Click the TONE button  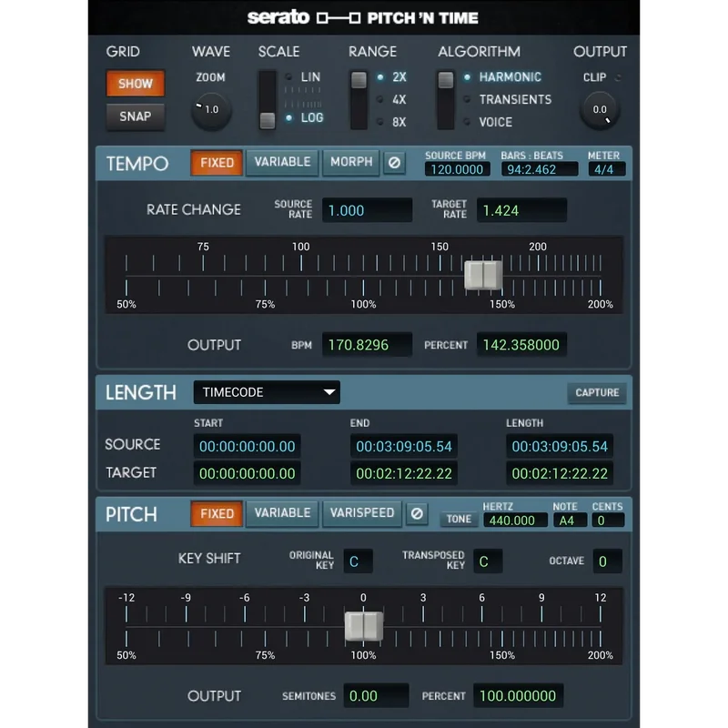tap(459, 519)
